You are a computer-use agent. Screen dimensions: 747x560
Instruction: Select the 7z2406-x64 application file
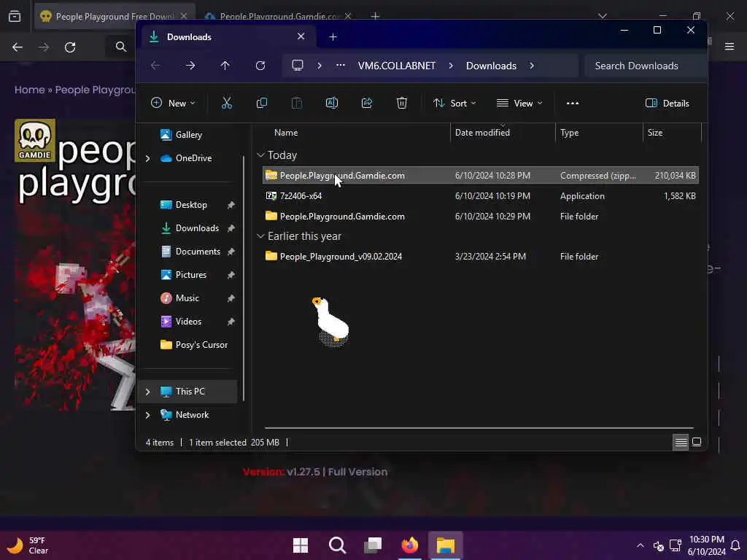(x=481, y=195)
